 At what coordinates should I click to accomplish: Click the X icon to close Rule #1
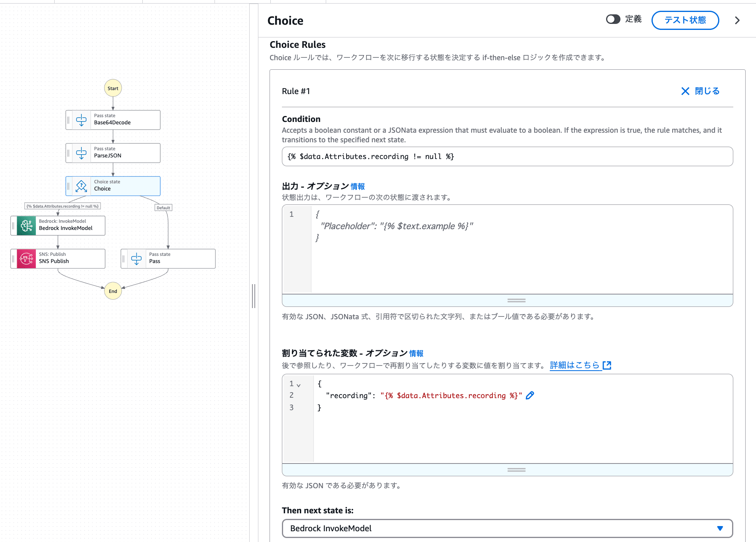[685, 91]
